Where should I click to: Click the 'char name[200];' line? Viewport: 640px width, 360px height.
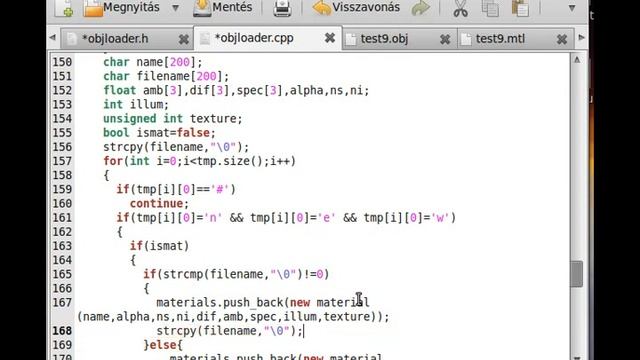pos(153,62)
